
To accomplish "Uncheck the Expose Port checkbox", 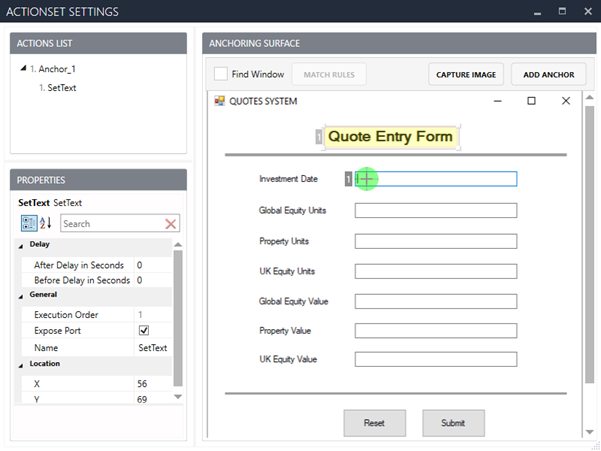I will tap(143, 330).
